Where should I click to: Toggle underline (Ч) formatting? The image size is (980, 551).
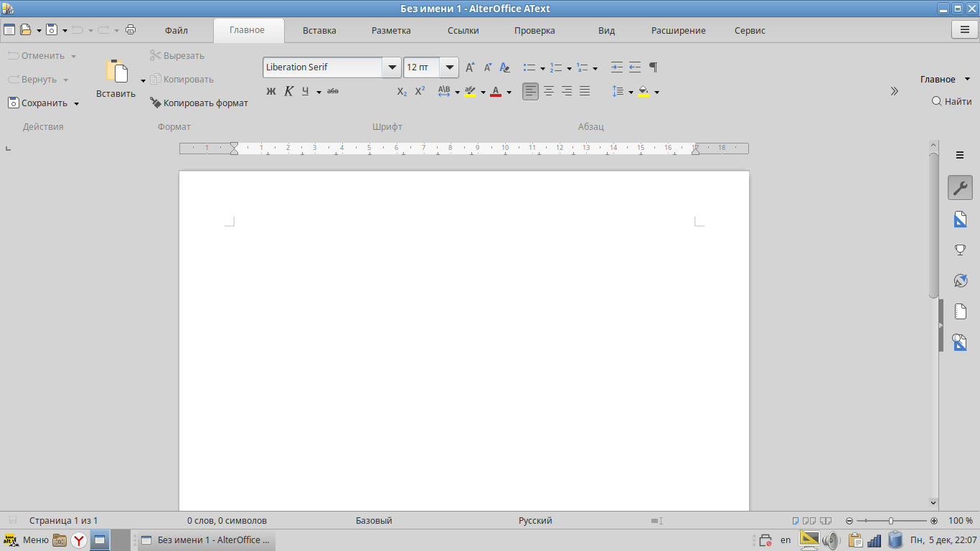(306, 91)
